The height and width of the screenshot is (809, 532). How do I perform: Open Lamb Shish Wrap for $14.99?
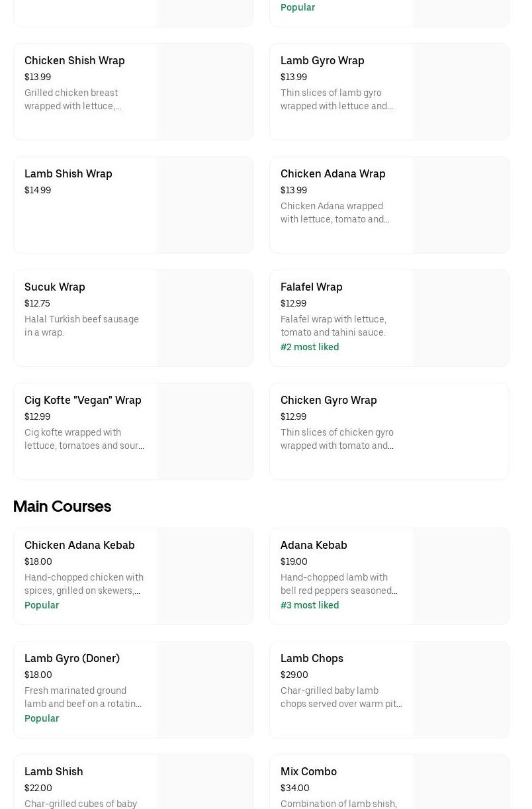coord(68,174)
